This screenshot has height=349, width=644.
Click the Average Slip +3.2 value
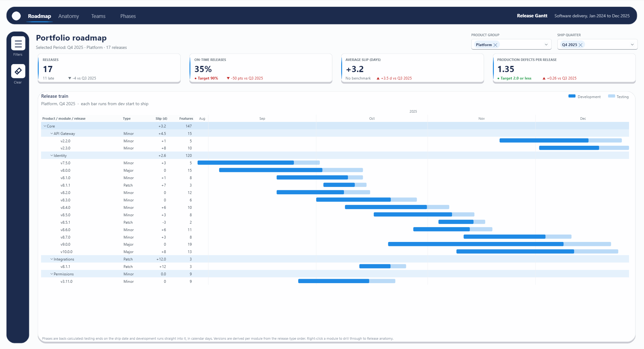(x=355, y=69)
